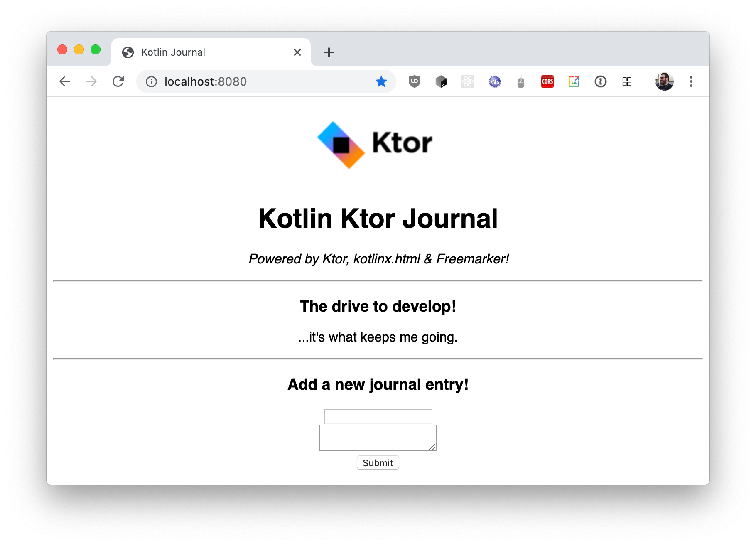Submit the new journal entry
This screenshot has height=546, width=756.
click(x=378, y=463)
